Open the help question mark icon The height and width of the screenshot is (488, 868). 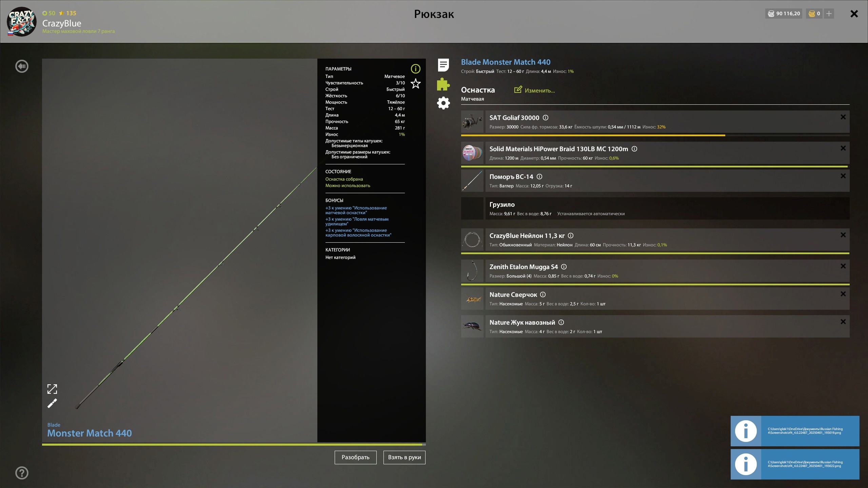click(x=22, y=473)
